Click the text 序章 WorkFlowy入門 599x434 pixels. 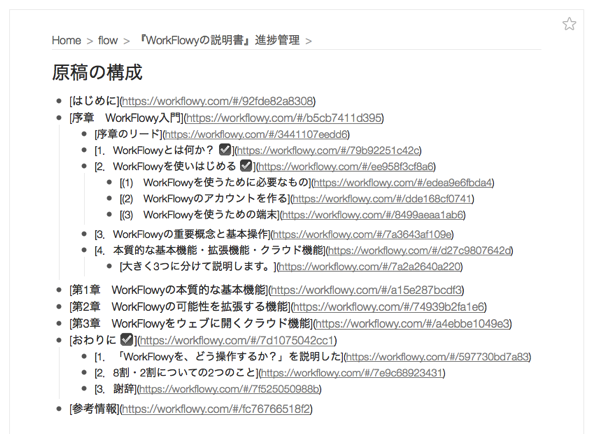[126, 118]
